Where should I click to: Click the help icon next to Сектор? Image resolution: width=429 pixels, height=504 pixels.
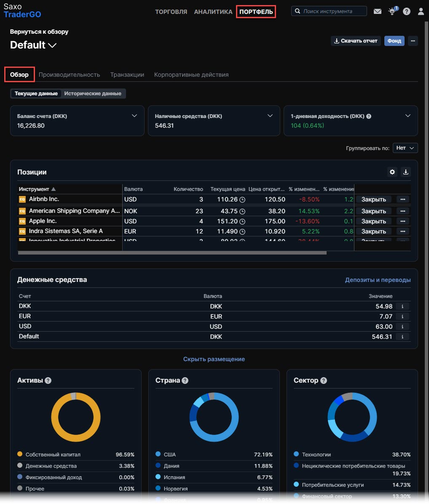[x=324, y=381]
